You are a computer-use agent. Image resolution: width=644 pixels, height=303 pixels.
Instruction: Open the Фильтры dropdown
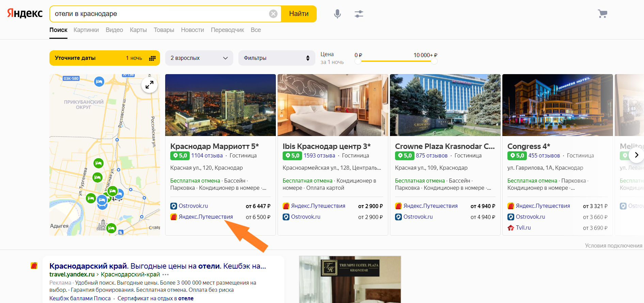click(x=277, y=58)
